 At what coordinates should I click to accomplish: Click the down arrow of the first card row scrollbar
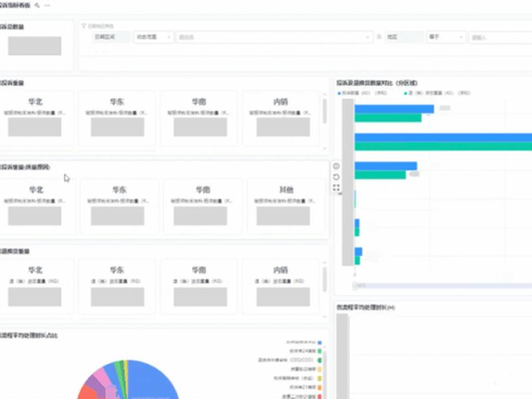(325, 148)
